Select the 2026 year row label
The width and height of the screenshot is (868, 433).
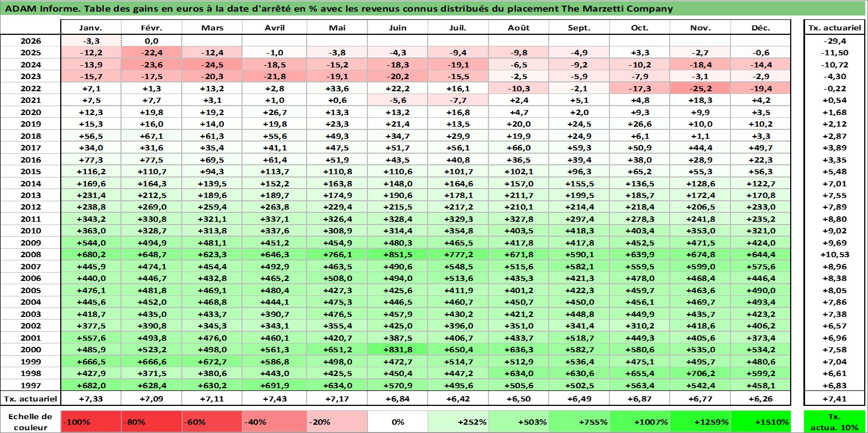point(30,41)
